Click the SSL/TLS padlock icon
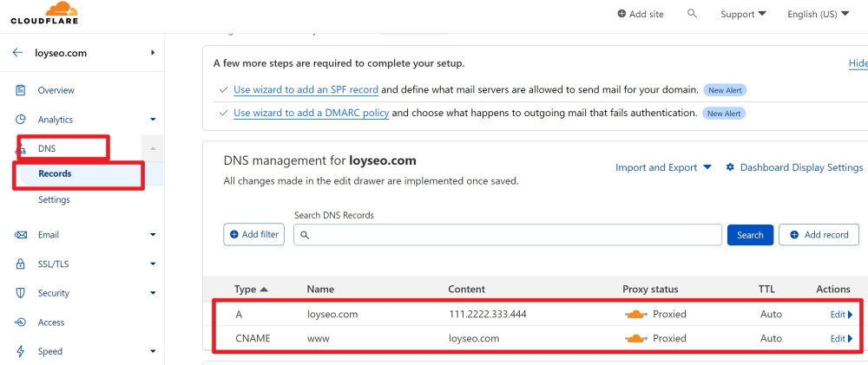 coord(21,264)
